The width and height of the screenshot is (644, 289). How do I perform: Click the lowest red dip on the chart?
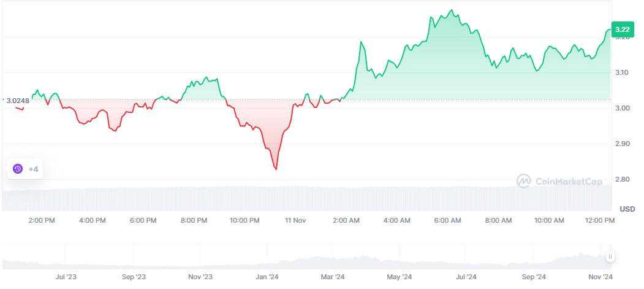pos(276,169)
